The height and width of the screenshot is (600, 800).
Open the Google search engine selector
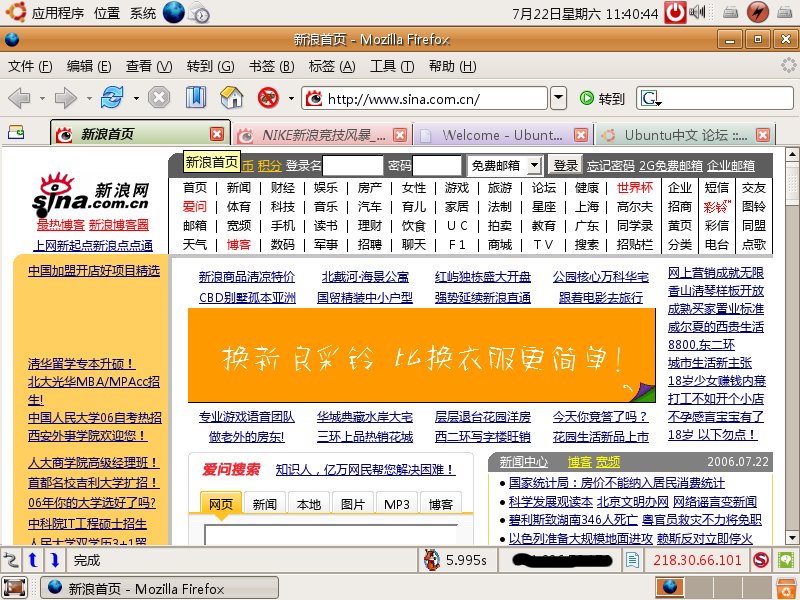click(651, 98)
